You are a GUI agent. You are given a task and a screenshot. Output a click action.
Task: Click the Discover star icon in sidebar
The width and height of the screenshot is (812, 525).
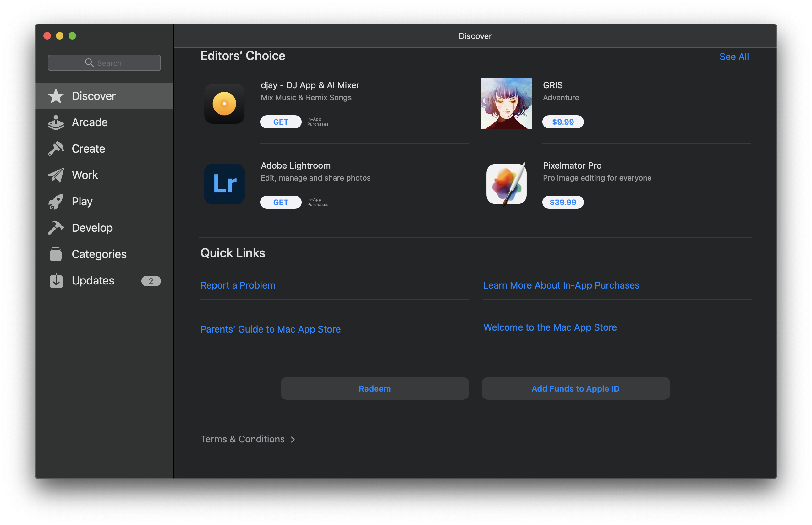pos(56,96)
